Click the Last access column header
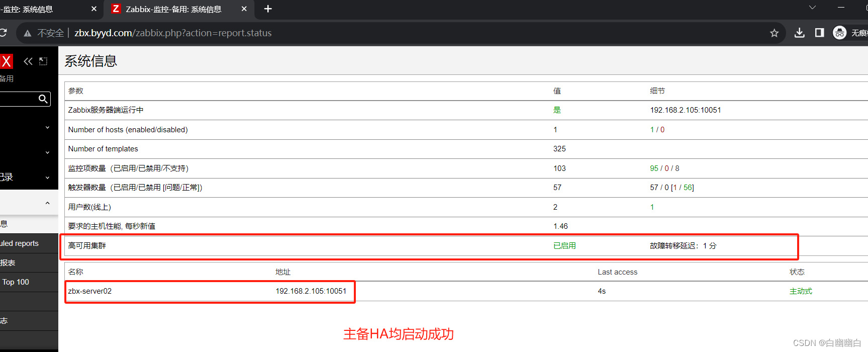This screenshot has height=352, width=868. [x=617, y=272]
